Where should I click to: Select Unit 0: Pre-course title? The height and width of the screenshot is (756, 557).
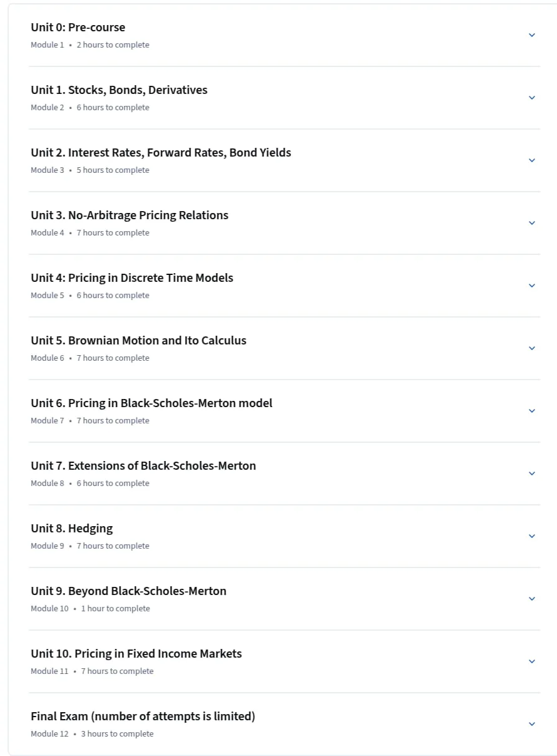(x=78, y=28)
